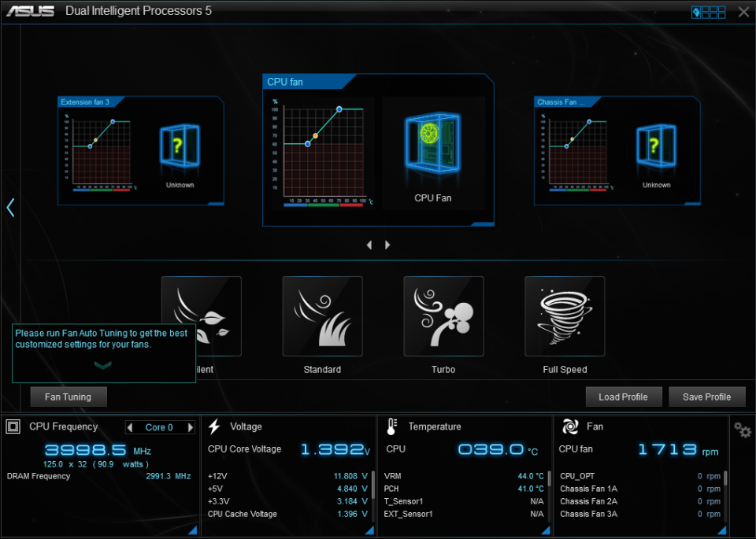756x539 pixels.
Task: Open the CPU fan card
Action: coord(378,150)
